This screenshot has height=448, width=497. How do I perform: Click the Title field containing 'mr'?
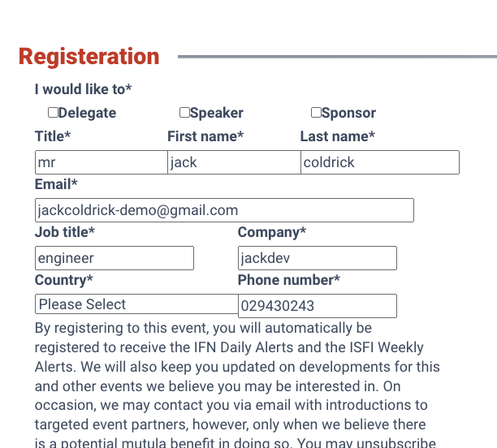click(101, 162)
